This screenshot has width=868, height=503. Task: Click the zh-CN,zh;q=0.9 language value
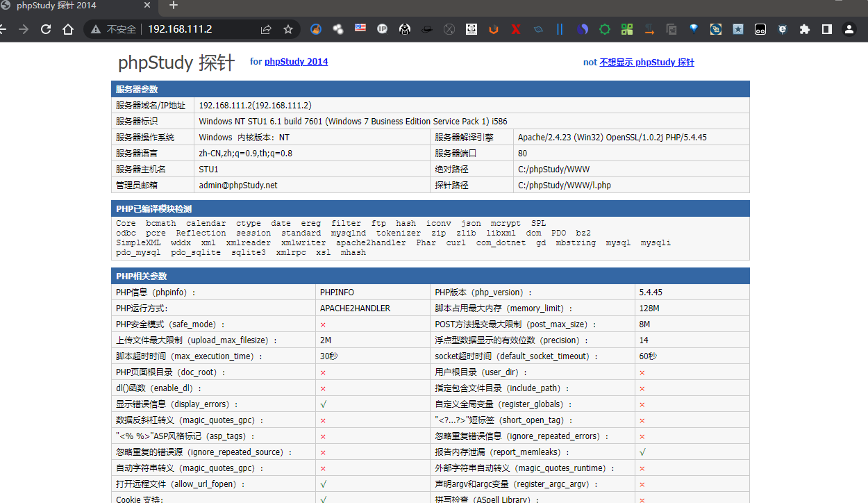[246, 154]
